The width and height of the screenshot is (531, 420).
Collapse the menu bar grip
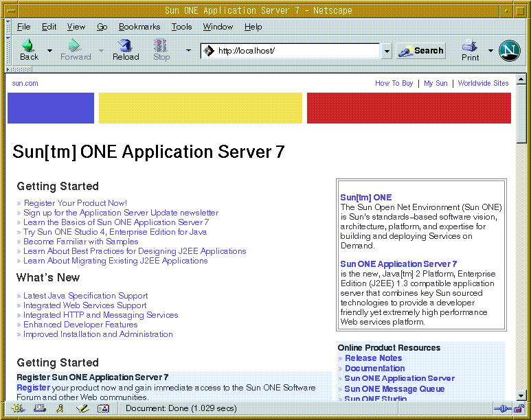tap(8, 26)
